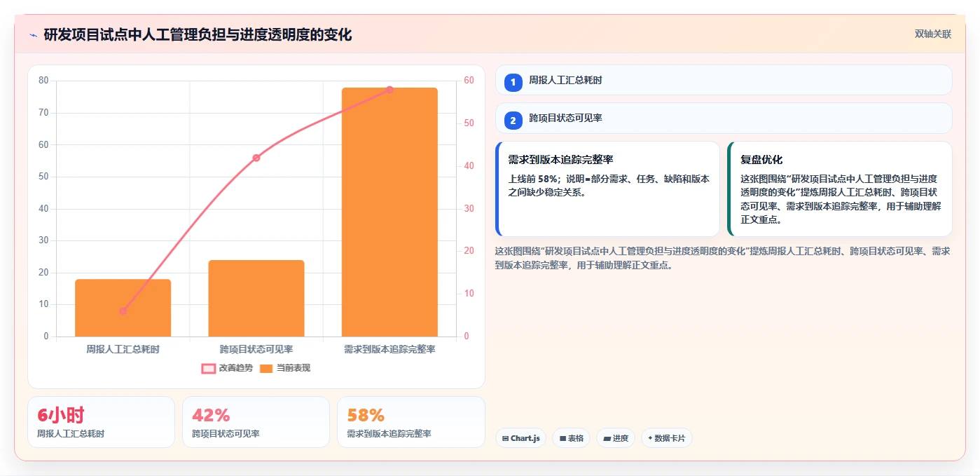Click the pink 改善趋势 legend swatch
This screenshot has width=980, height=476.
point(208,368)
